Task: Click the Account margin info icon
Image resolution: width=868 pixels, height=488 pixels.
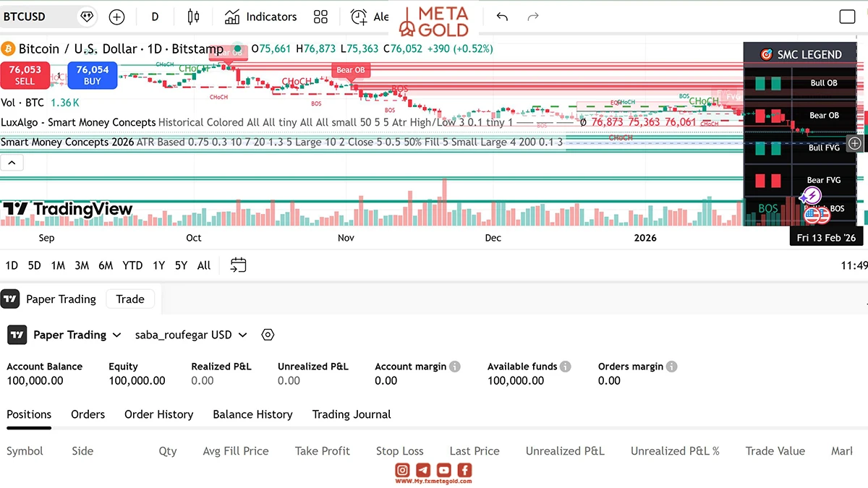Action: [x=455, y=367]
